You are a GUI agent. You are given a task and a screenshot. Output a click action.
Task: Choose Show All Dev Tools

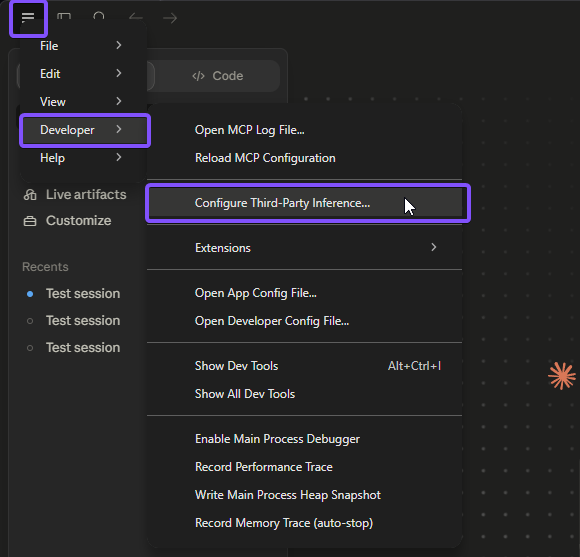304,394
